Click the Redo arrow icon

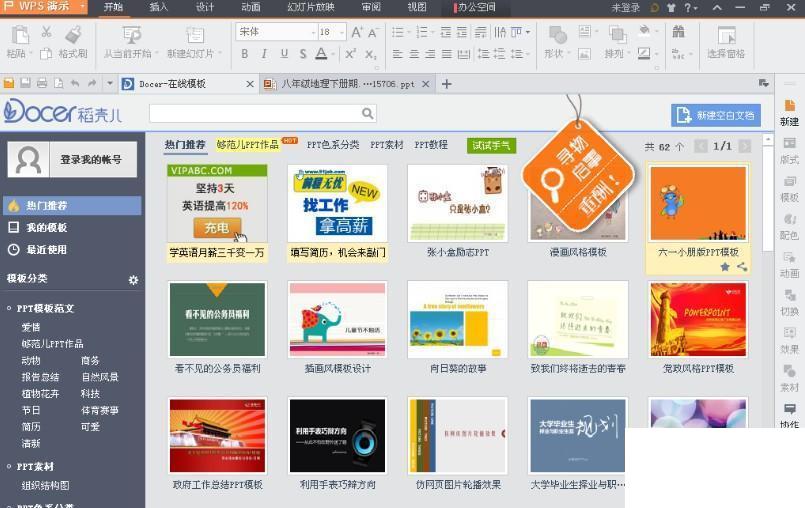pyautogui.click(x=92, y=83)
